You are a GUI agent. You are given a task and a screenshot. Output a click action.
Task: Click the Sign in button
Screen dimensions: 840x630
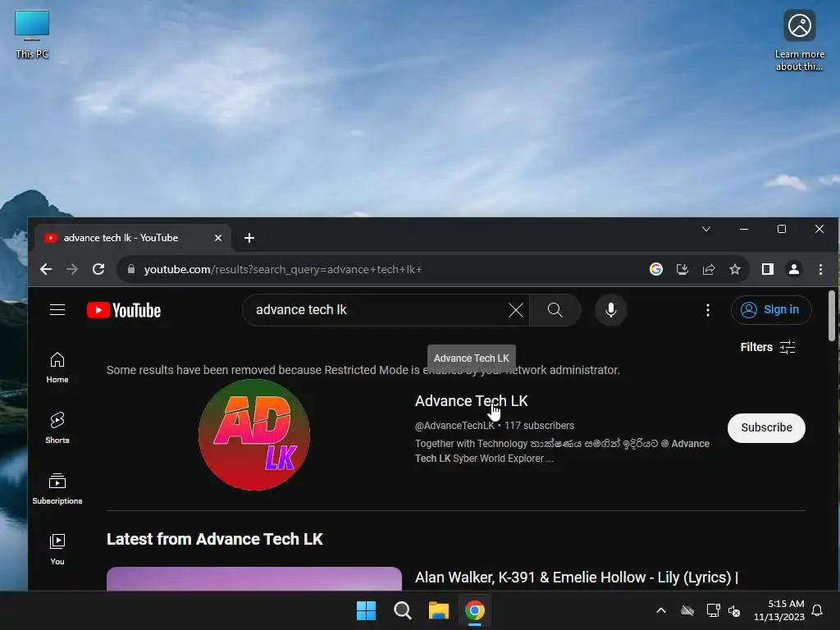(x=771, y=309)
